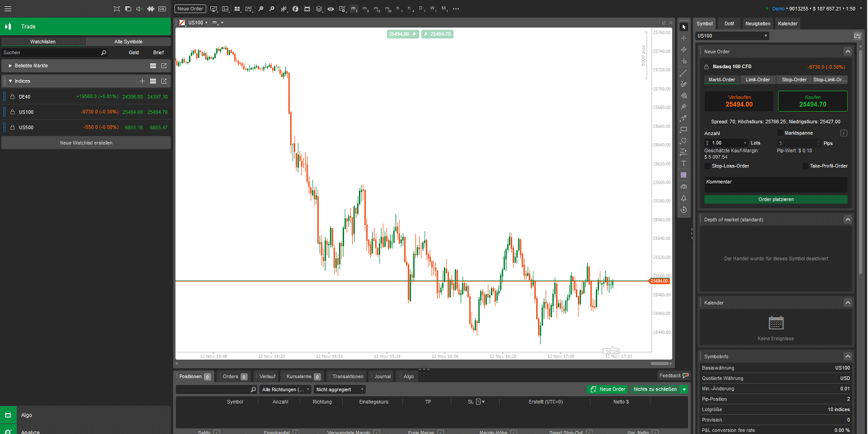Take a chart snapshot with camera icon
Screen dimensions: 868x434
[684, 187]
